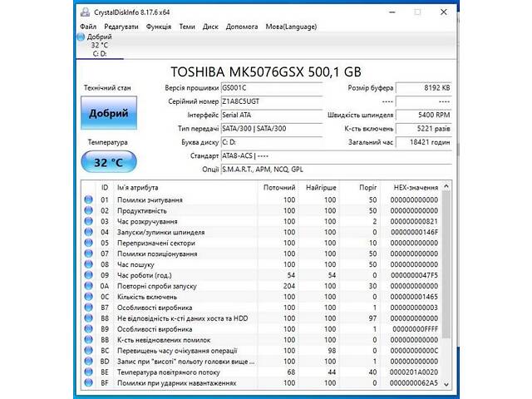Click status icon for 08 Час пошуку

[x=89, y=264]
